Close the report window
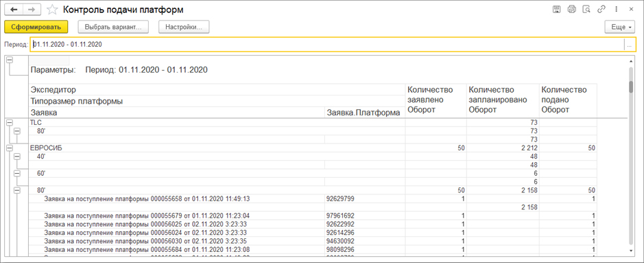Viewport: 644px width, 263px height. click(631, 9)
